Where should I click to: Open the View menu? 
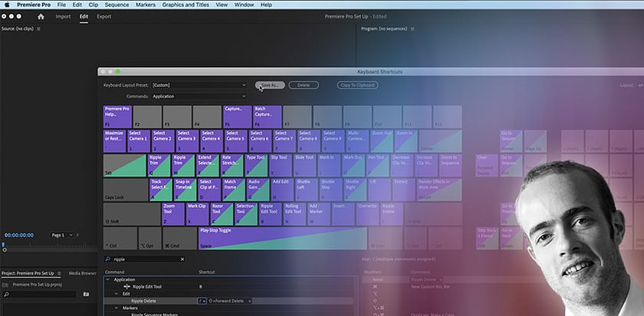point(222,5)
